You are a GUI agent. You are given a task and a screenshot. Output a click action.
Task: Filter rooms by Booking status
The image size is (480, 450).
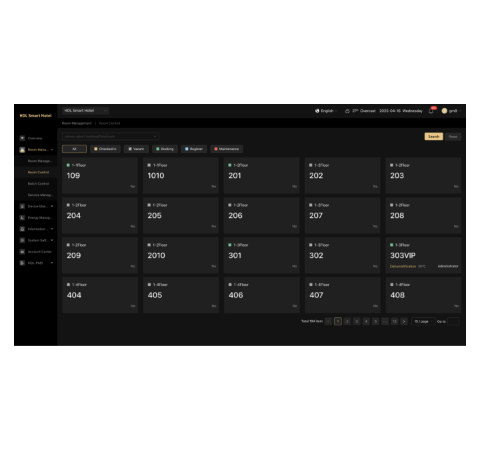(x=165, y=149)
